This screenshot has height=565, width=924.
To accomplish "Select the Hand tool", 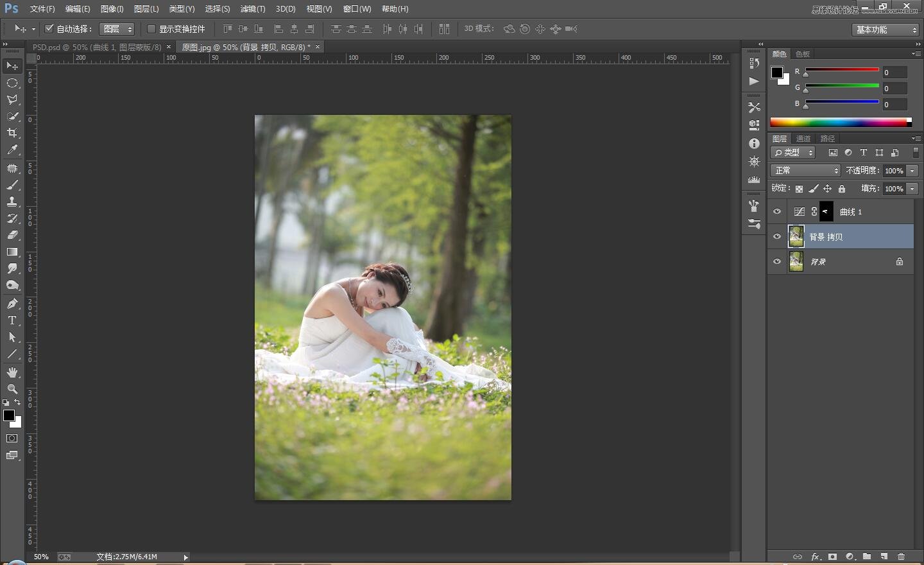I will click(12, 372).
